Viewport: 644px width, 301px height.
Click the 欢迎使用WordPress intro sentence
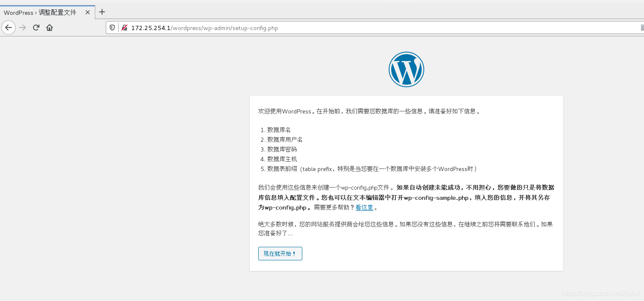[x=369, y=111]
